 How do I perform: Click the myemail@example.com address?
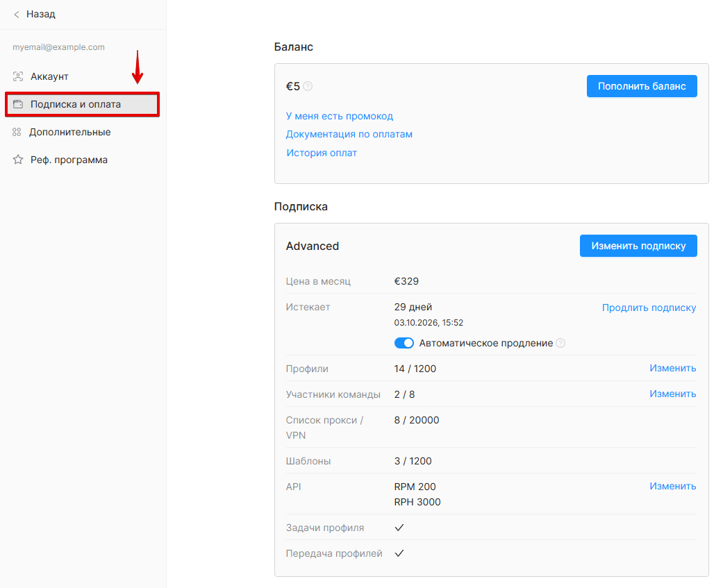click(x=58, y=47)
